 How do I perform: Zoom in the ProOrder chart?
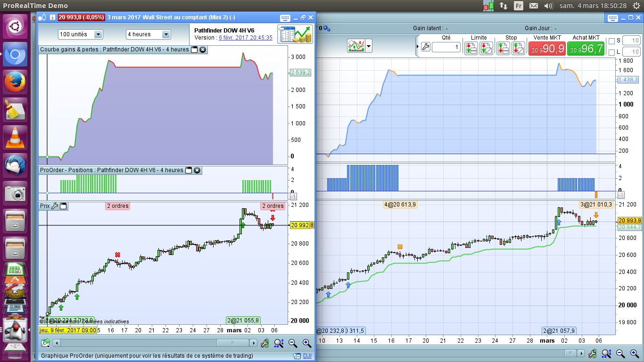point(307,343)
